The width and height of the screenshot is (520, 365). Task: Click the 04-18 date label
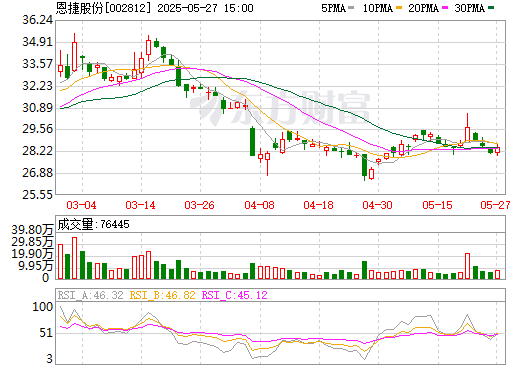click(318, 205)
